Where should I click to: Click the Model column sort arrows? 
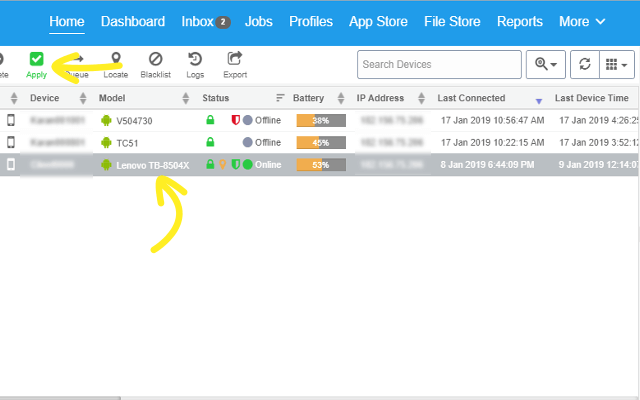coord(186,98)
